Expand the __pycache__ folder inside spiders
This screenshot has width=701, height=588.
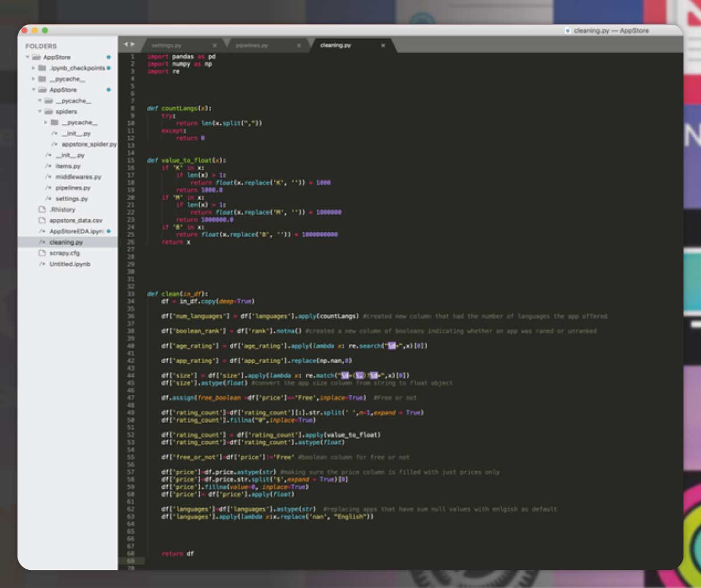[45, 122]
